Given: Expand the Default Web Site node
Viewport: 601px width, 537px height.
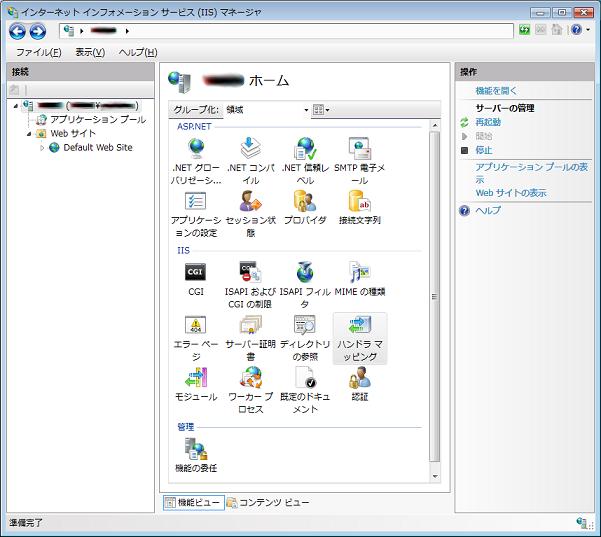Looking at the screenshot, I should [x=42, y=148].
